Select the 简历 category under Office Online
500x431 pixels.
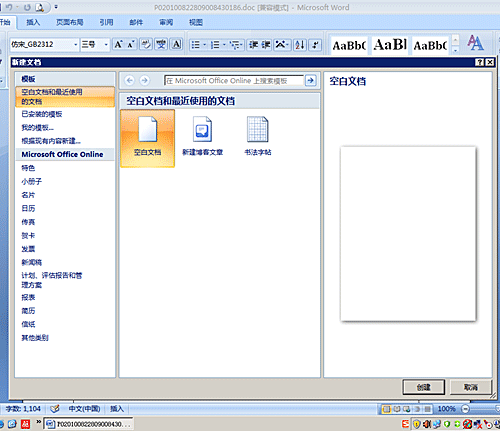(x=28, y=311)
